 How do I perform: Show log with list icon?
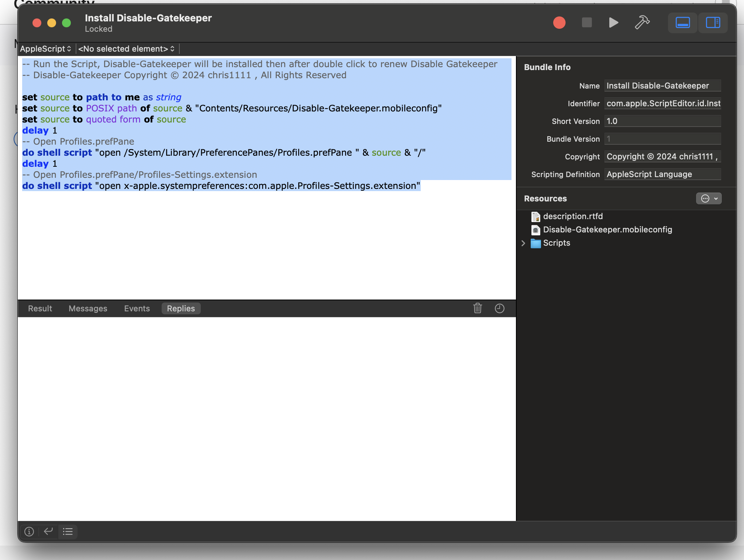pos(68,531)
